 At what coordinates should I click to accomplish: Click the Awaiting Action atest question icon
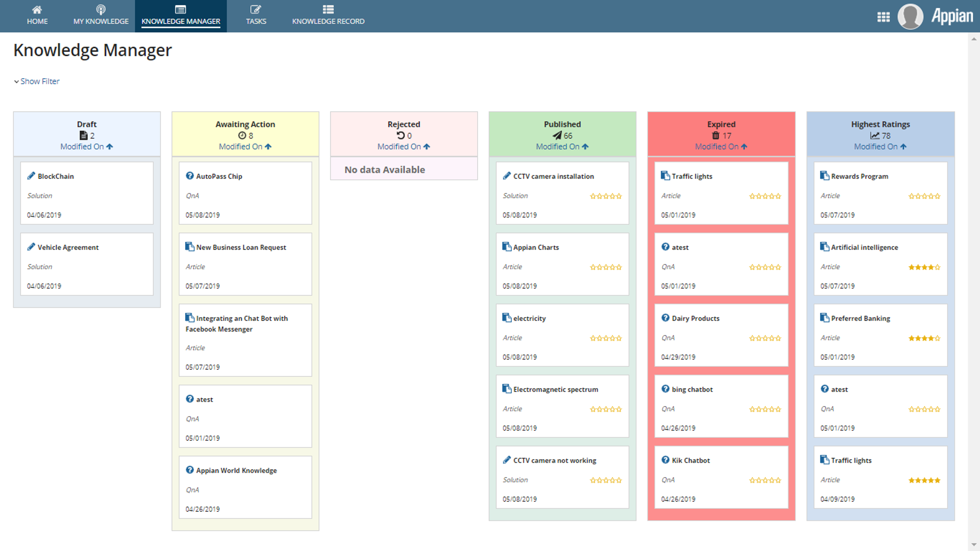(x=190, y=399)
